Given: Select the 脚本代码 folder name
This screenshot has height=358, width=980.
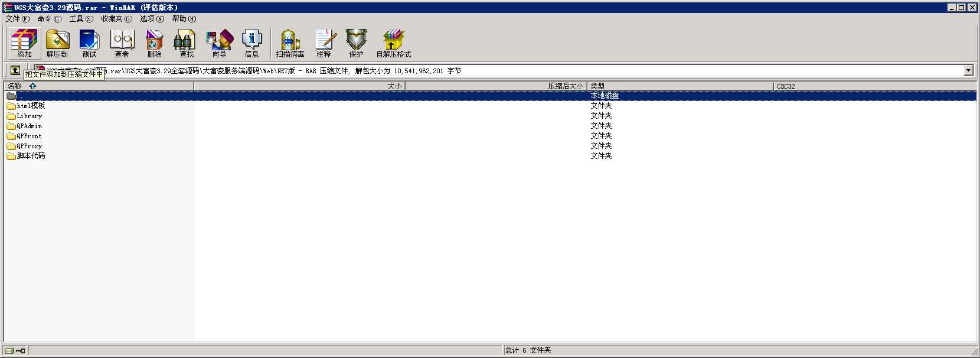Looking at the screenshot, I should pyautogui.click(x=31, y=157).
